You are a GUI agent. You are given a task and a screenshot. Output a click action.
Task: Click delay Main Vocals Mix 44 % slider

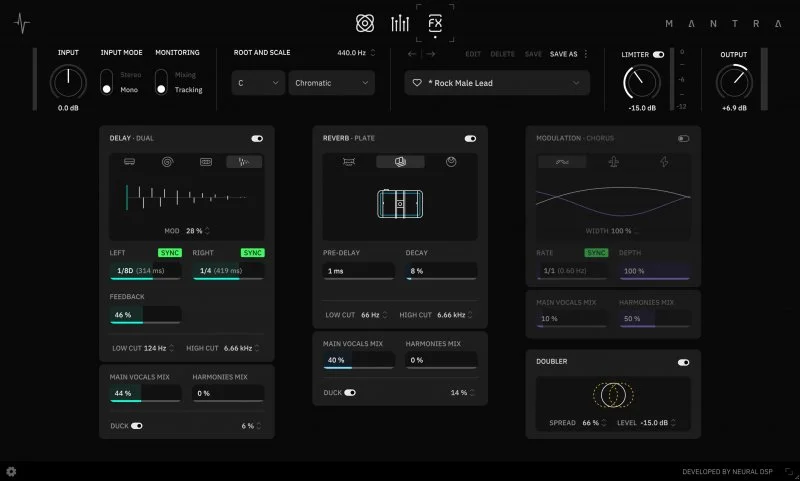pos(145,393)
